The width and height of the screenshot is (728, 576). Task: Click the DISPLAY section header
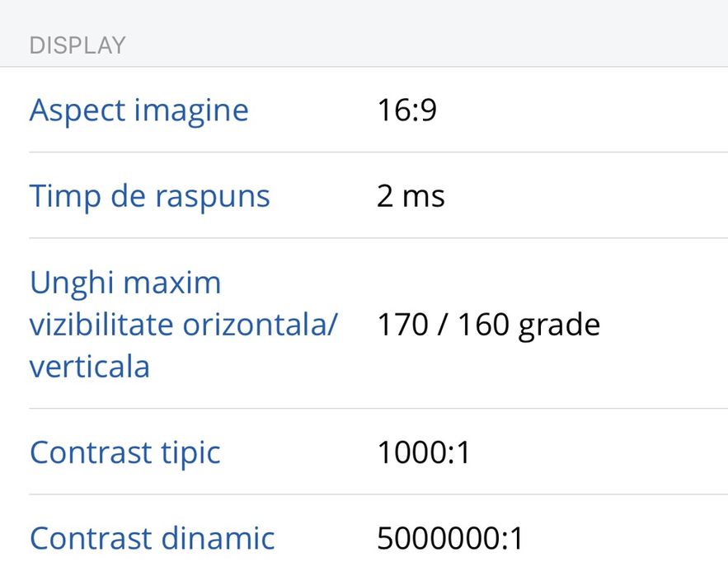pos(77,45)
